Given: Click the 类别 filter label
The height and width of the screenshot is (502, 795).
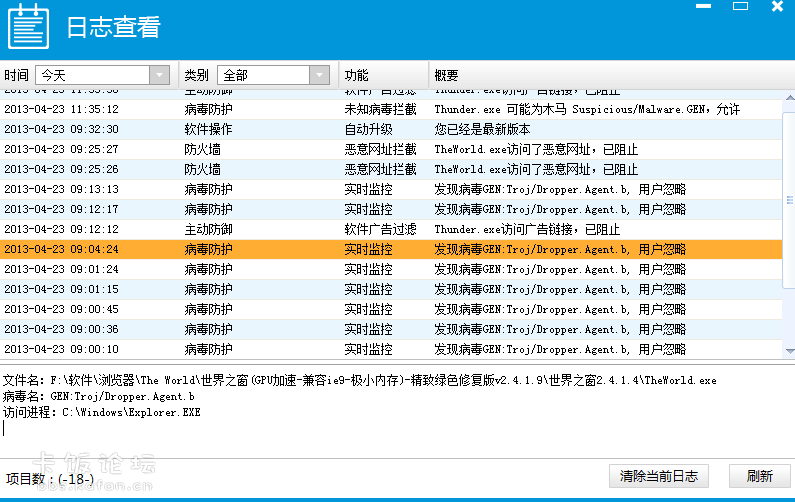Looking at the screenshot, I should coord(197,75).
